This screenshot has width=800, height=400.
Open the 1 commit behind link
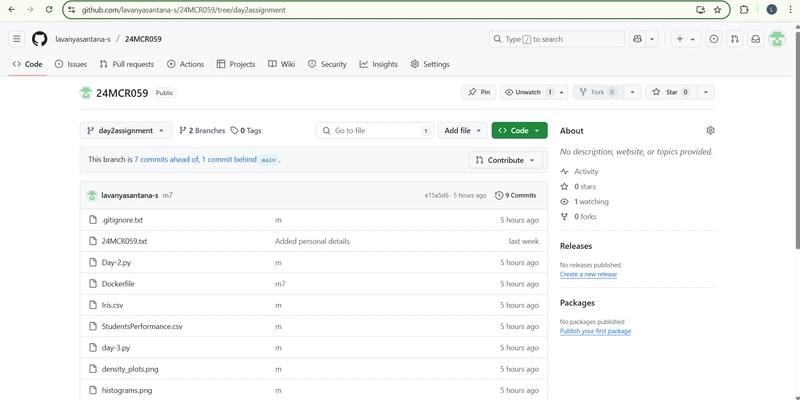229,160
